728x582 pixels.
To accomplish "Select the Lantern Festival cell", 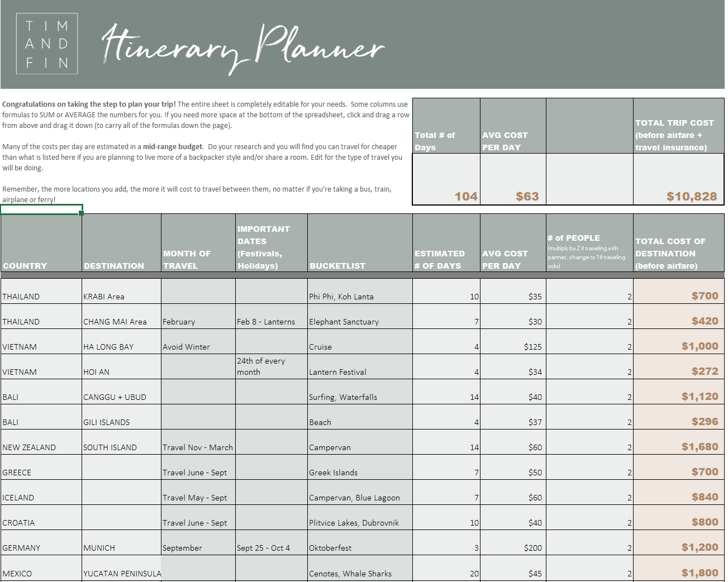I will click(360, 366).
